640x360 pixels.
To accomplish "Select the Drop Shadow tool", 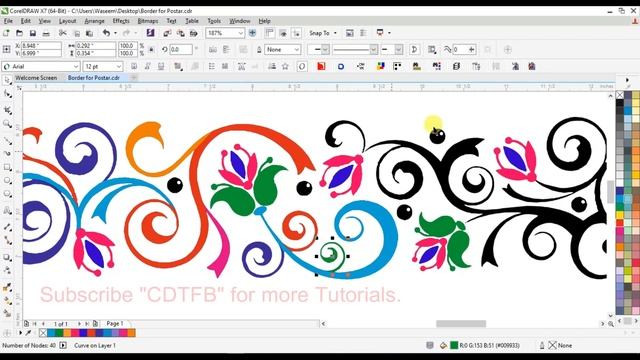I will click(x=7, y=257).
